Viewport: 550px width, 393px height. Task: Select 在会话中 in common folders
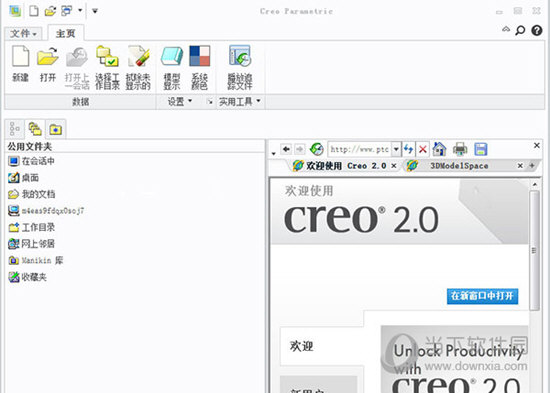[x=31, y=161]
